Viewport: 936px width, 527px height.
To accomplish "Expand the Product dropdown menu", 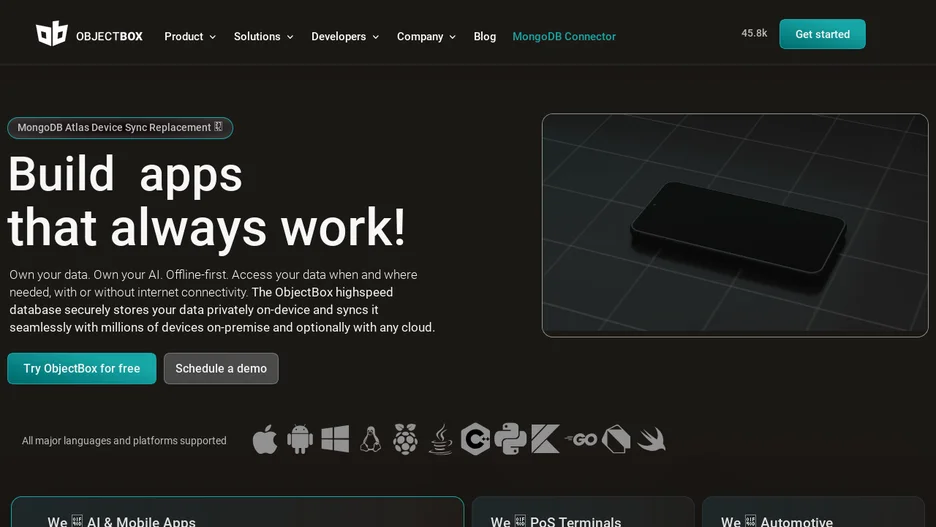I will [190, 36].
